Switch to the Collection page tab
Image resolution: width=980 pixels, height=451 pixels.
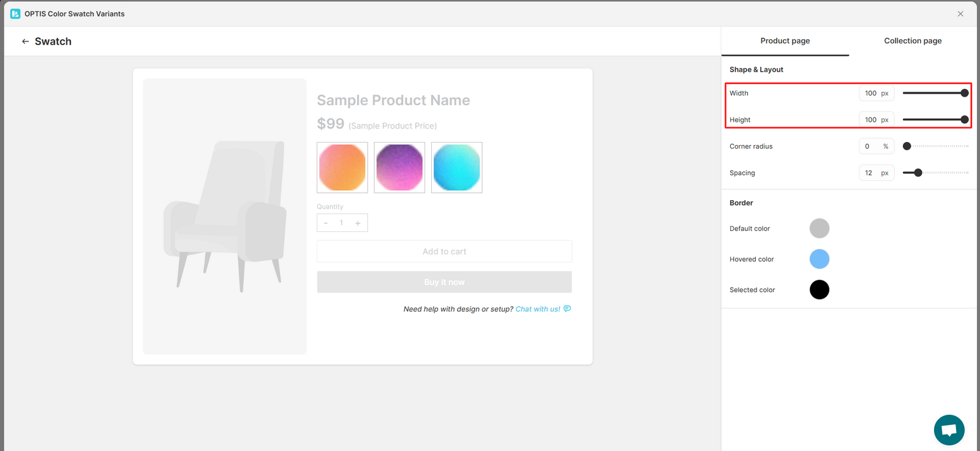click(913, 41)
